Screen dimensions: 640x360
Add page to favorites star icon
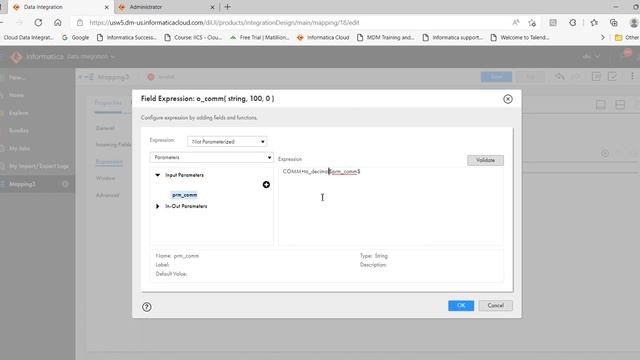click(x=532, y=23)
